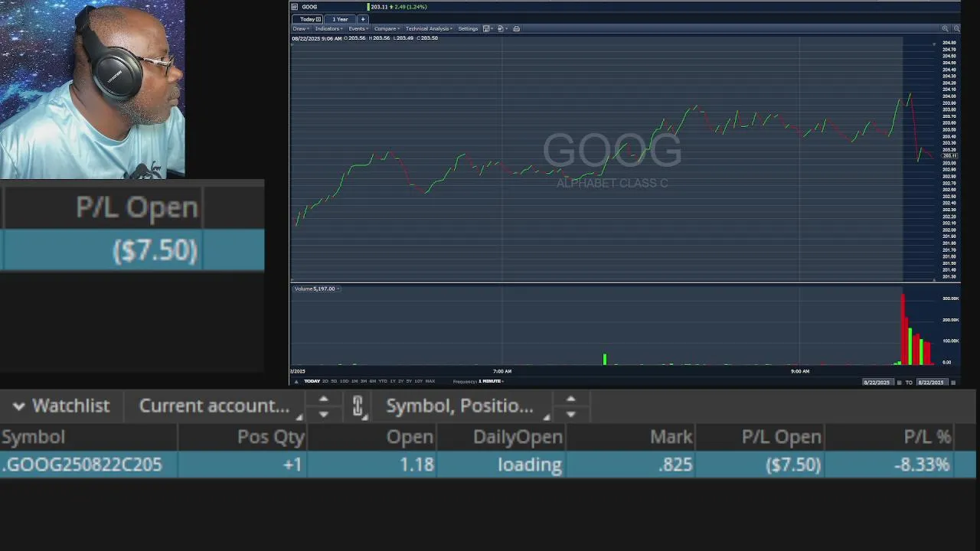This screenshot has width=980, height=551.
Task: Click the tallest red volume bar
Action: pyautogui.click(x=903, y=329)
